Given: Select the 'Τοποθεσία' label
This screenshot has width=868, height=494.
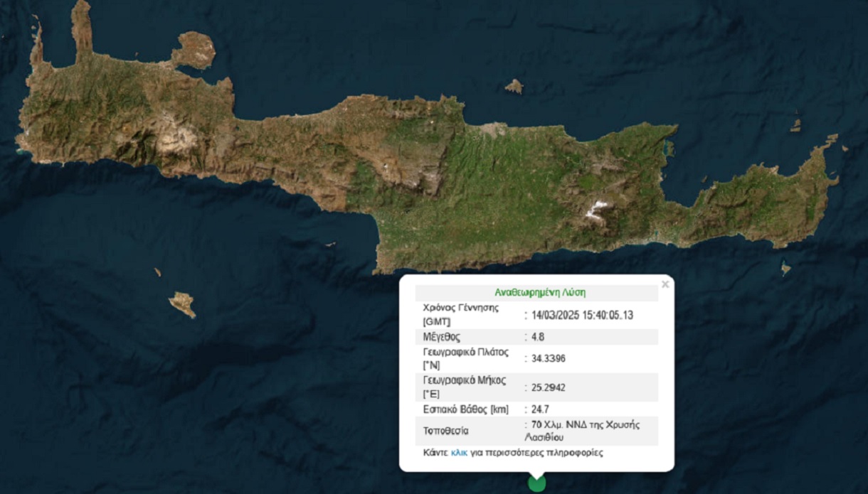Looking at the screenshot, I should 446,431.
